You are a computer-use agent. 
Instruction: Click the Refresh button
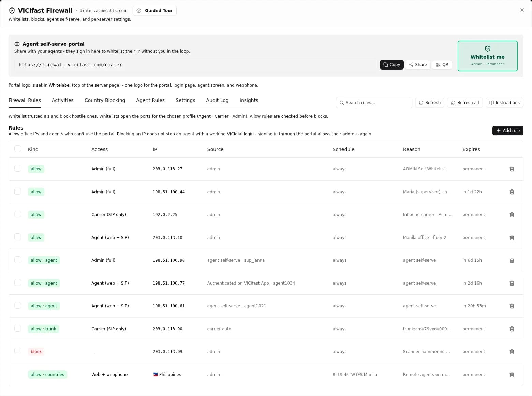point(430,103)
